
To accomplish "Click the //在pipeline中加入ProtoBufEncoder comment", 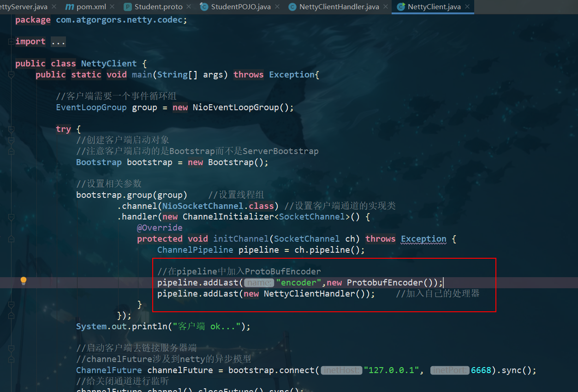I will [239, 272].
